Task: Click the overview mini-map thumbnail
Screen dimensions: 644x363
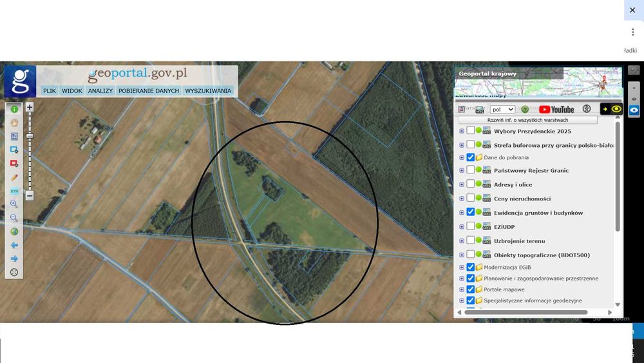Action: coord(538,82)
